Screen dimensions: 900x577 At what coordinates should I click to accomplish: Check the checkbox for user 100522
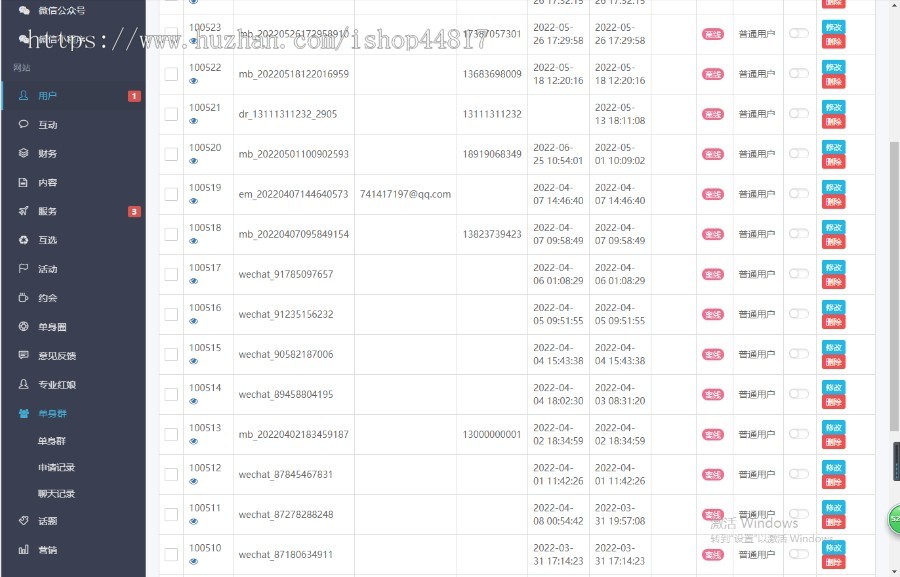[171, 74]
